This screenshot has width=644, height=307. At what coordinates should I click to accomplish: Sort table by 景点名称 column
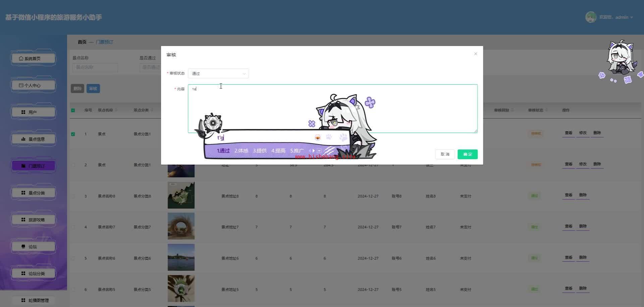116,110
